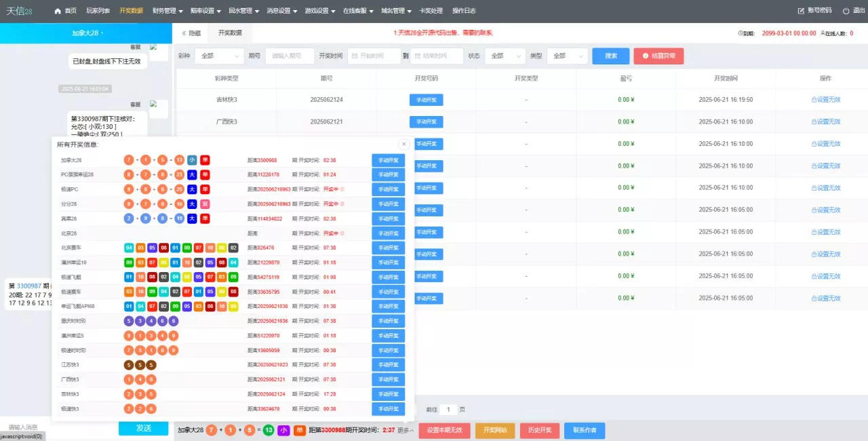The image size is (868, 441).
Task: Click the alert icon on the 结算异常 button
Action: (644, 56)
